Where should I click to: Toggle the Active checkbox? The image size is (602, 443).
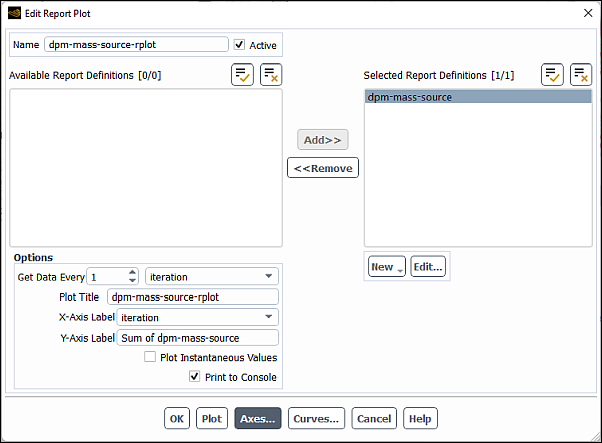coord(239,45)
